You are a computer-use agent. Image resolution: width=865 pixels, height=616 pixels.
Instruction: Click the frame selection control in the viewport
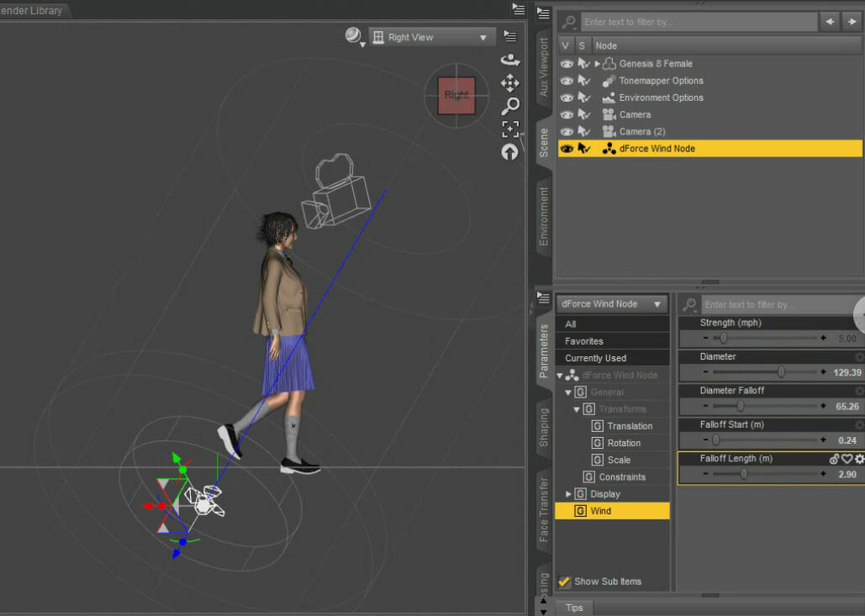[510, 129]
